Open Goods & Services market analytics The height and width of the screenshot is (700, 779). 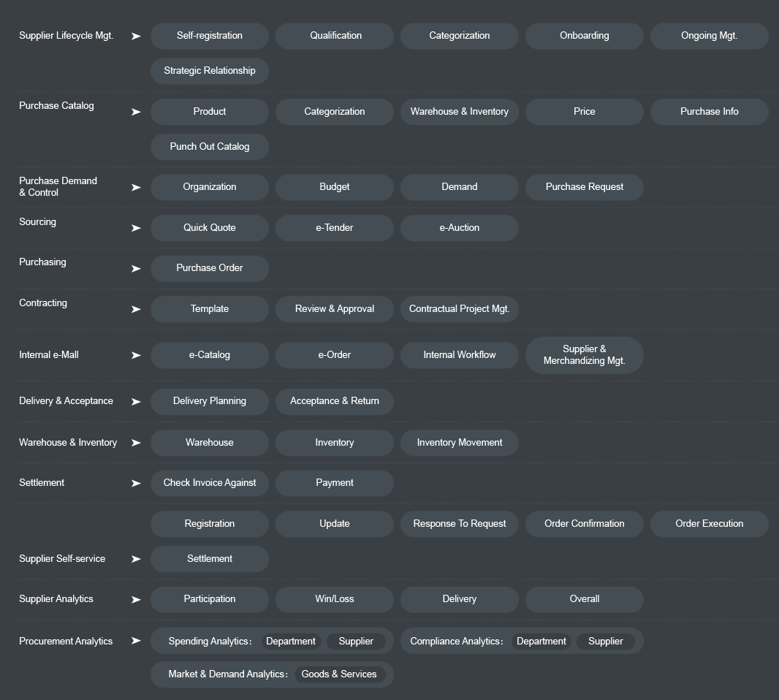[x=339, y=674]
